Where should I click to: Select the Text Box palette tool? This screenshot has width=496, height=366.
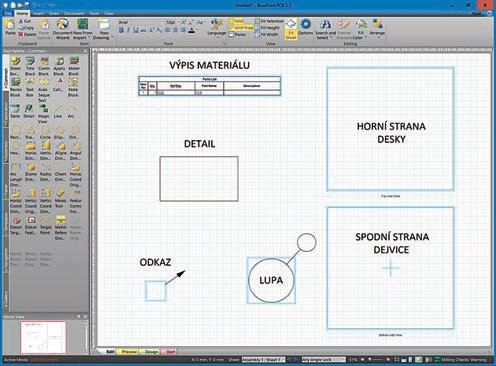[30, 87]
